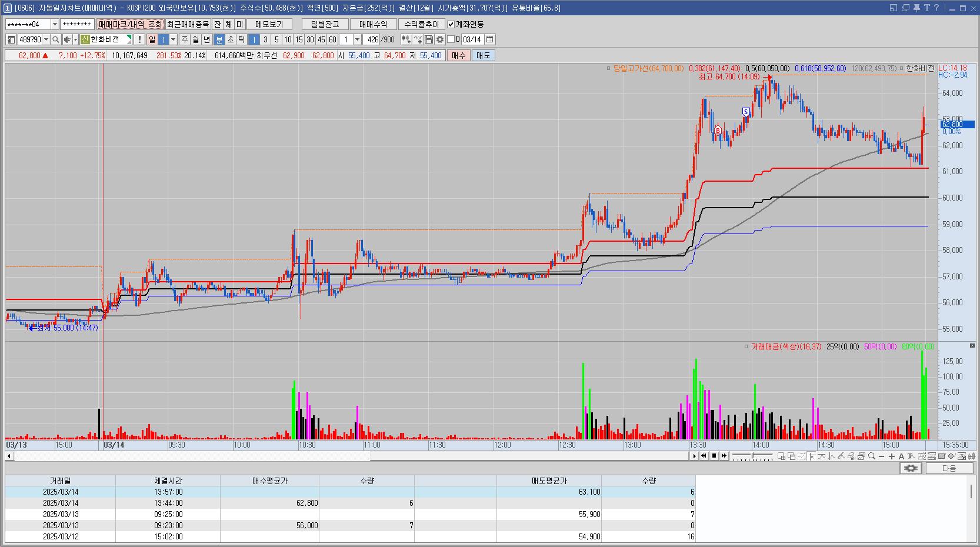Click the stock code list icon left of 489790
The width and height of the screenshot is (980, 547).
11,39
